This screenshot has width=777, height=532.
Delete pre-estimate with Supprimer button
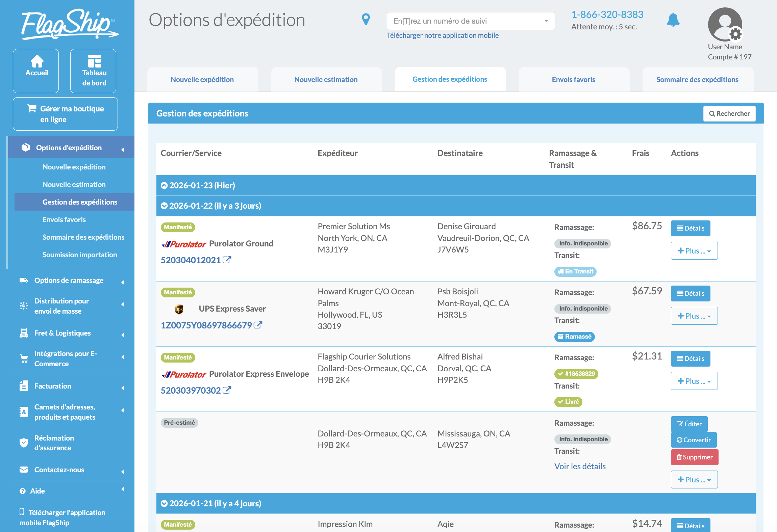tap(694, 457)
